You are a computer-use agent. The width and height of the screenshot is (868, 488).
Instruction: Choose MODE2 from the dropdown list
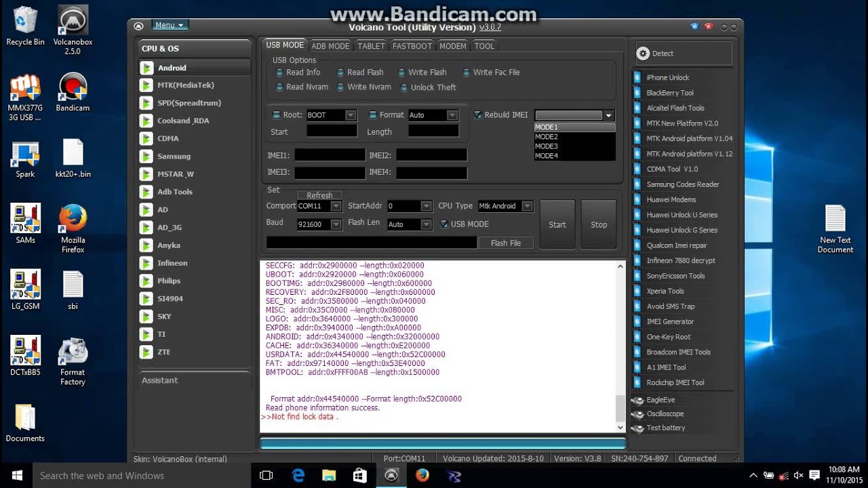pyautogui.click(x=574, y=137)
